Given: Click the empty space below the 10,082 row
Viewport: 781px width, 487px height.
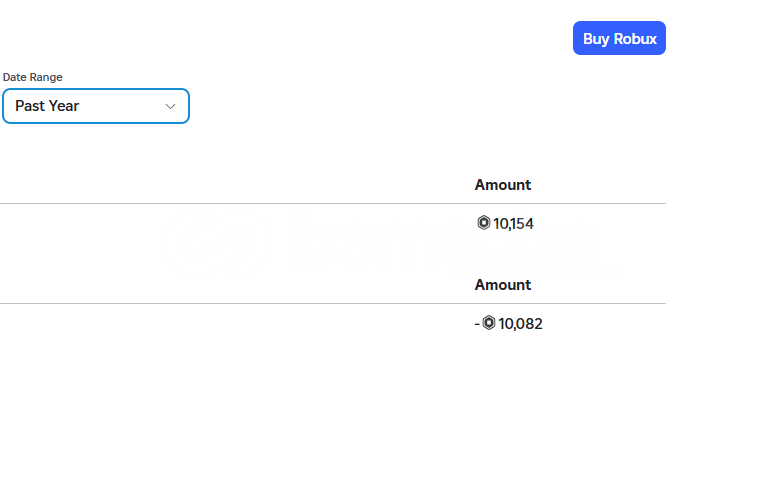Looking at the screenshot, I should tap(333, 408).
